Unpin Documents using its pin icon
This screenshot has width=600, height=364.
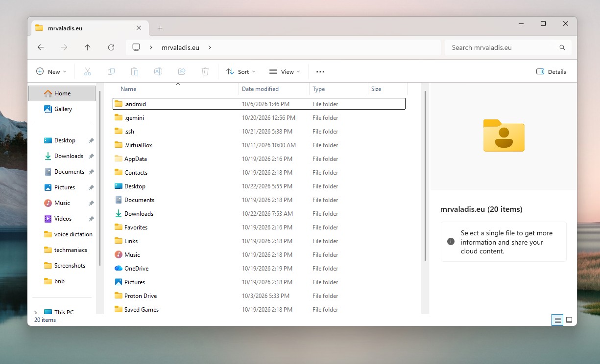(91, 172)
